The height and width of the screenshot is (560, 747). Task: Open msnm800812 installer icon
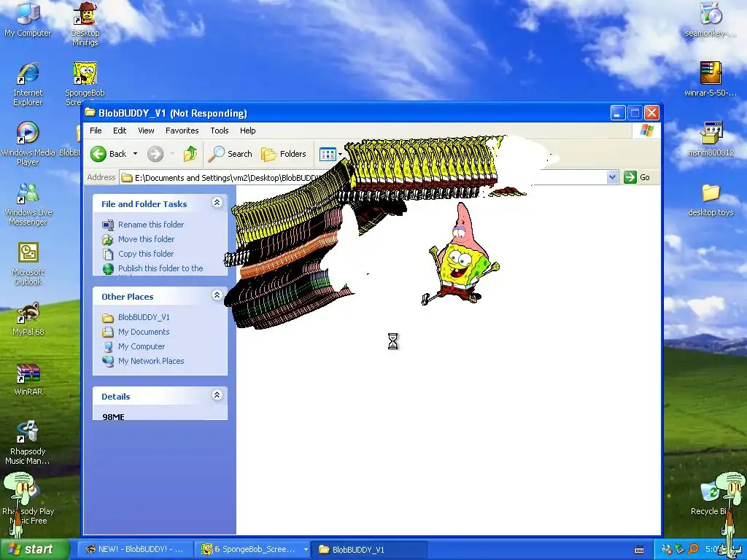(711, 139)
